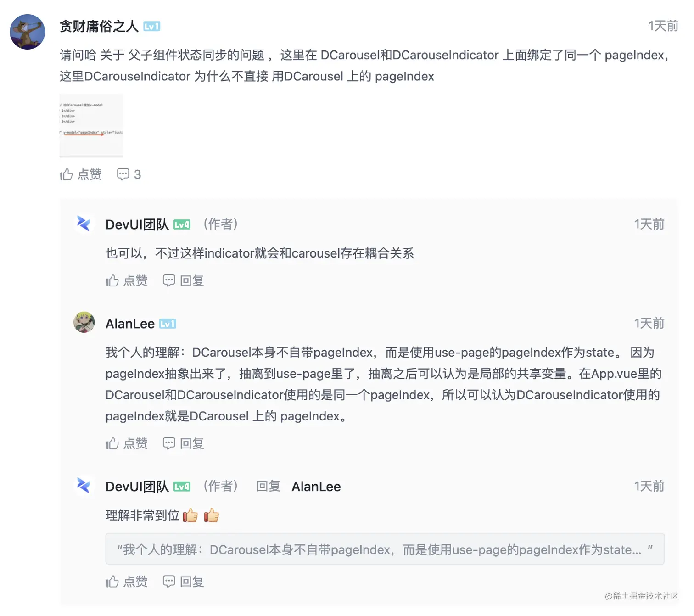Reply to DevUI团队's first comment
694x616 pixels.
[184, 280]
